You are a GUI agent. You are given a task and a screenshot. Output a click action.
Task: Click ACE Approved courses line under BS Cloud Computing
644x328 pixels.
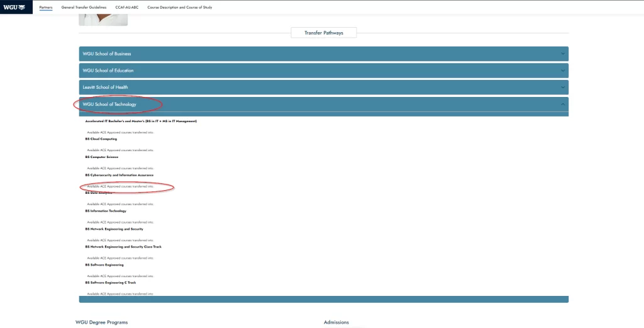(x=120, y=150)
